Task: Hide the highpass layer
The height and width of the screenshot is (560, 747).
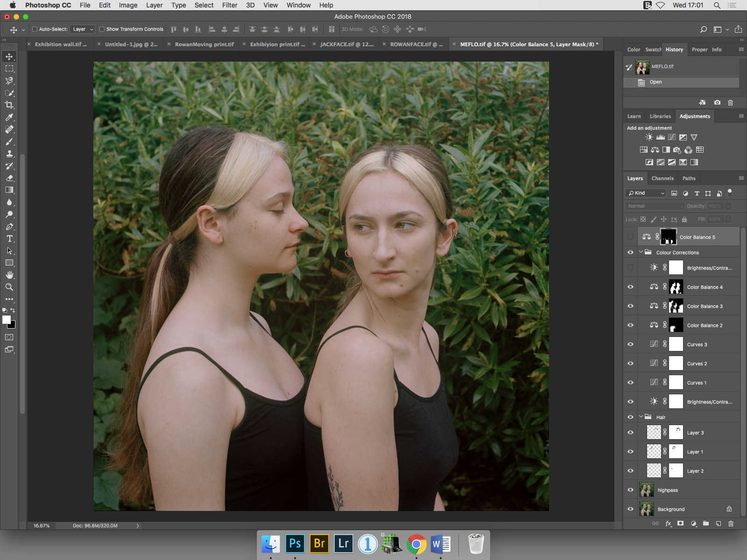Action: point(630,490)
